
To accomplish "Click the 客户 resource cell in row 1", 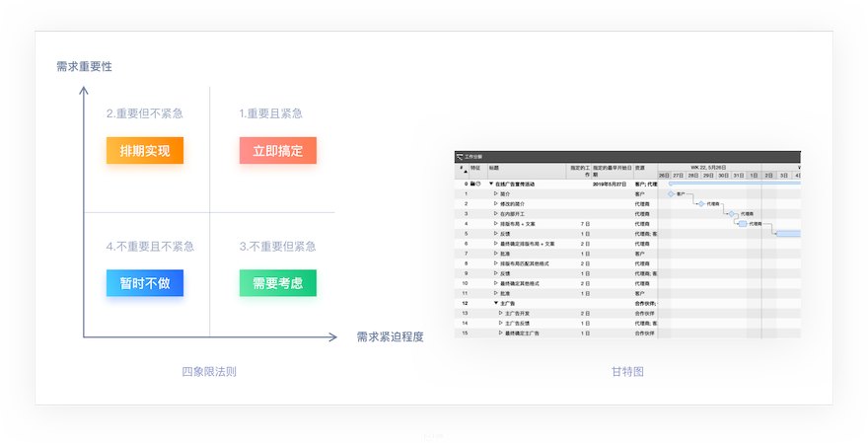I will (x=640, y=193).
